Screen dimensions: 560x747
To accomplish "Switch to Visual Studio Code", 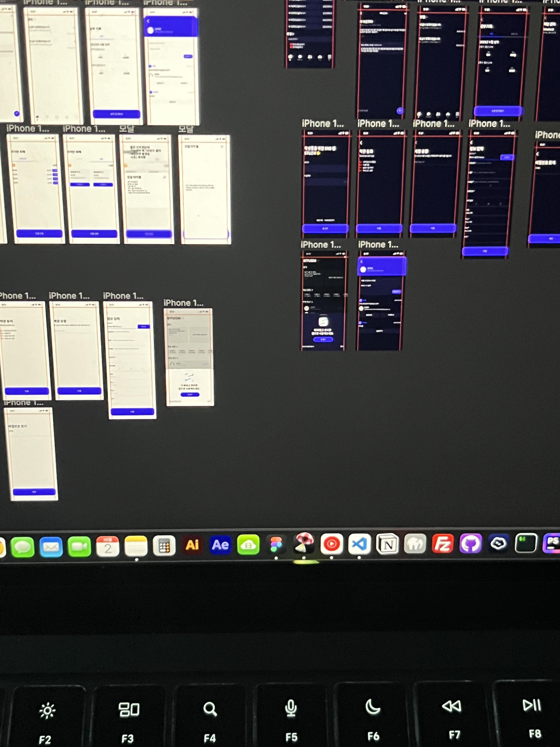I will (x=359, y=544).
